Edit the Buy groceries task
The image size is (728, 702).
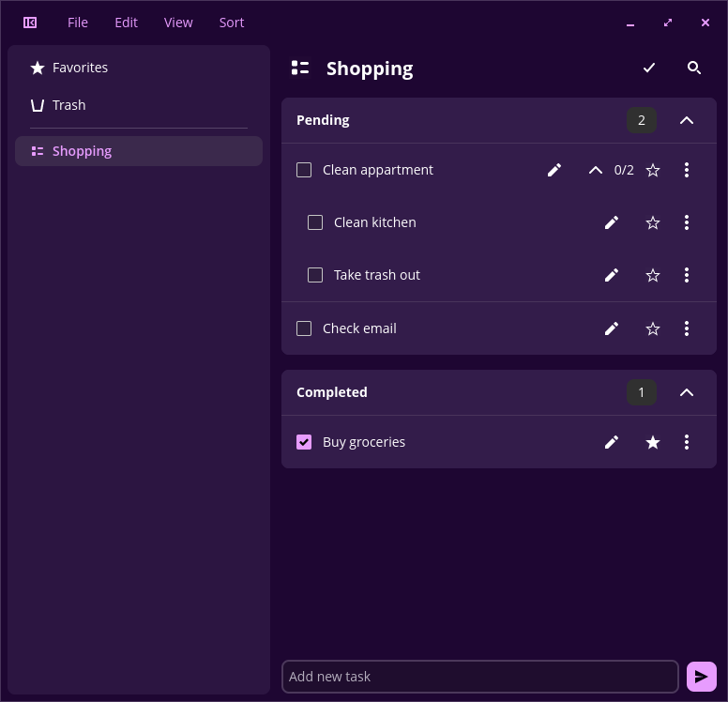click(x=612, y=442)
